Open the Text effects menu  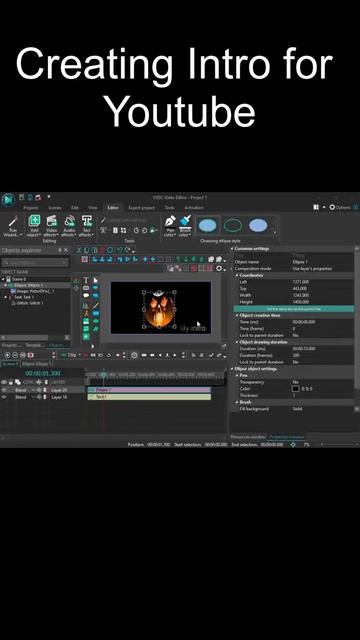pos(87,226)
